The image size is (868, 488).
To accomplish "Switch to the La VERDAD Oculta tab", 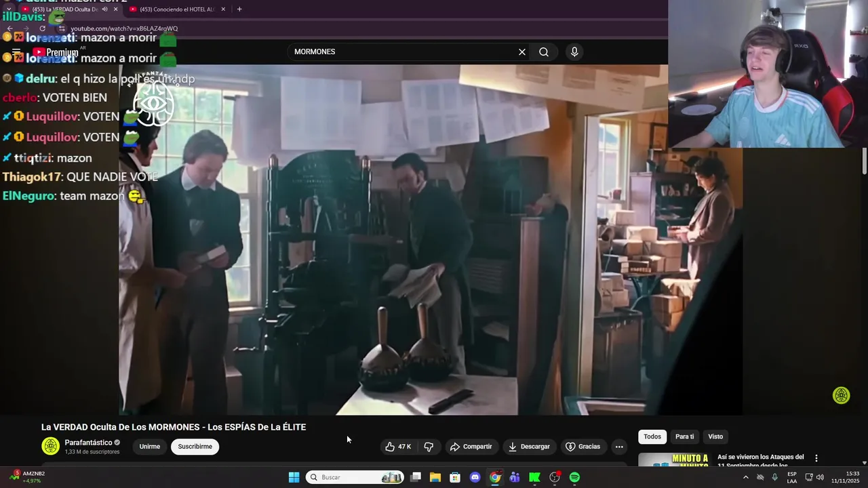I will pos(65,9).
